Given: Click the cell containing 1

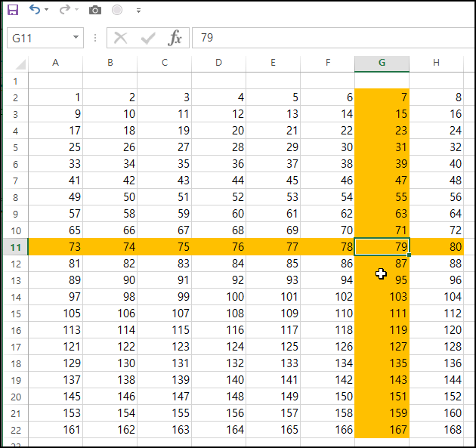Looking at the screenshot, I should point(56,97).
